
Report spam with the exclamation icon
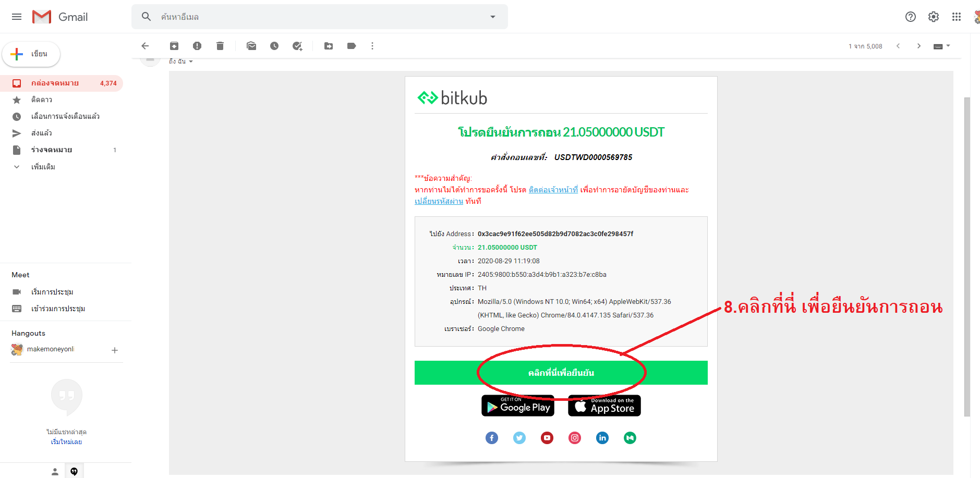[x=197, y=46]
